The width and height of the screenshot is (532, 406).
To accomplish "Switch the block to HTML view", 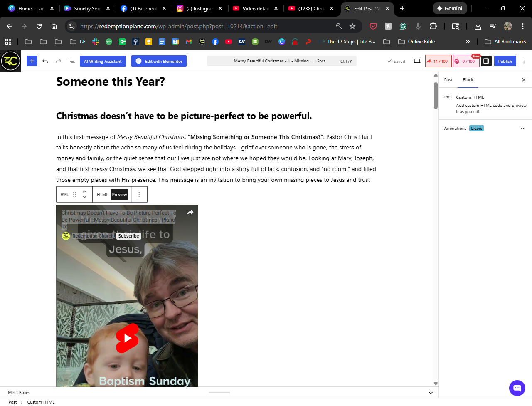I will point(102,194).
